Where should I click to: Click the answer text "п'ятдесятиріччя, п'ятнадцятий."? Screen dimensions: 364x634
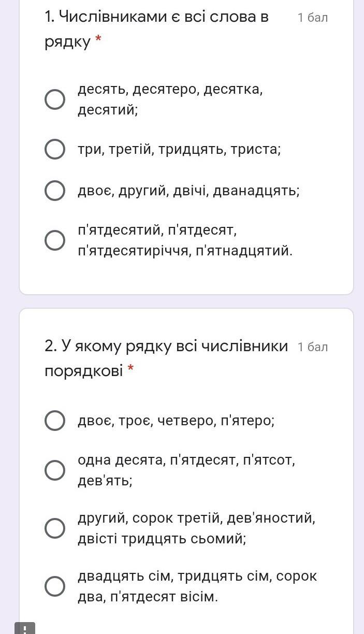[x=185, y=251]
